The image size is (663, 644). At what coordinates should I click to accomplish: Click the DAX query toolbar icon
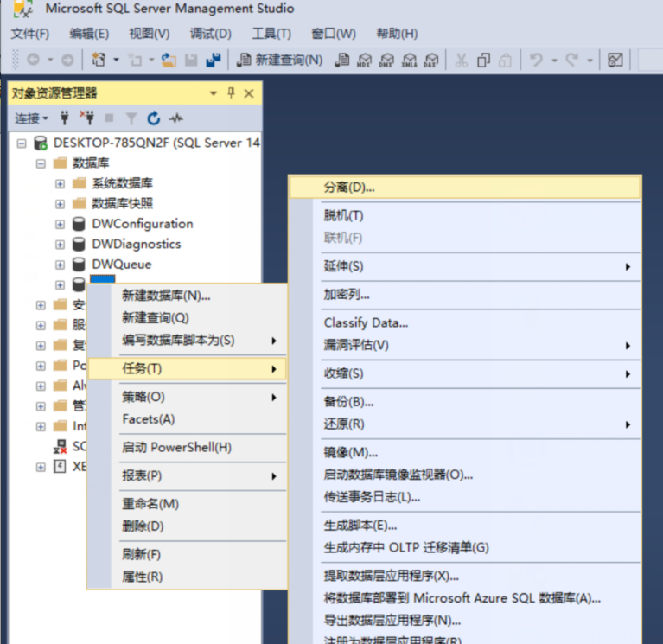click(x=430, y=60)
